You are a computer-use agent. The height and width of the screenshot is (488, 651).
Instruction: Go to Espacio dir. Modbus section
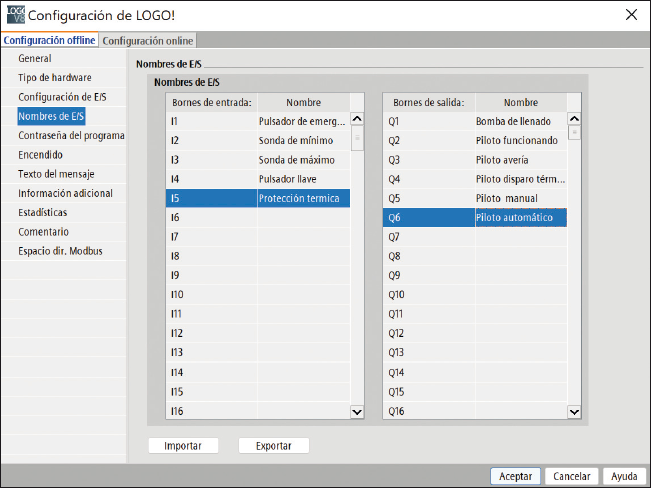point(60,251)
